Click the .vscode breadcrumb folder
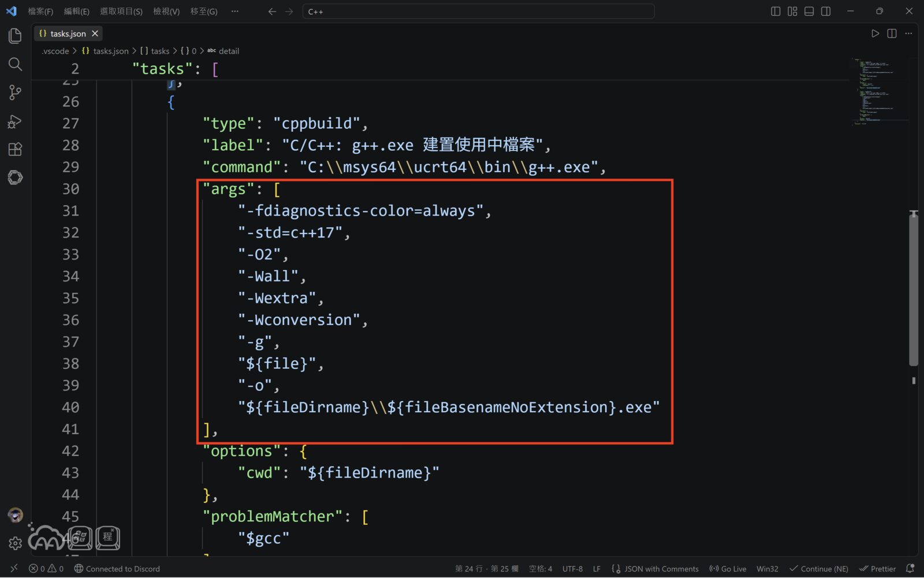 click(x=55, y=51)
